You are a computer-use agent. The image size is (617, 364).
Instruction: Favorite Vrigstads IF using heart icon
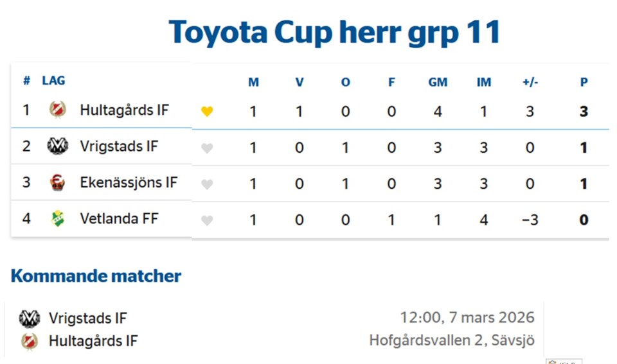(206, 148)
